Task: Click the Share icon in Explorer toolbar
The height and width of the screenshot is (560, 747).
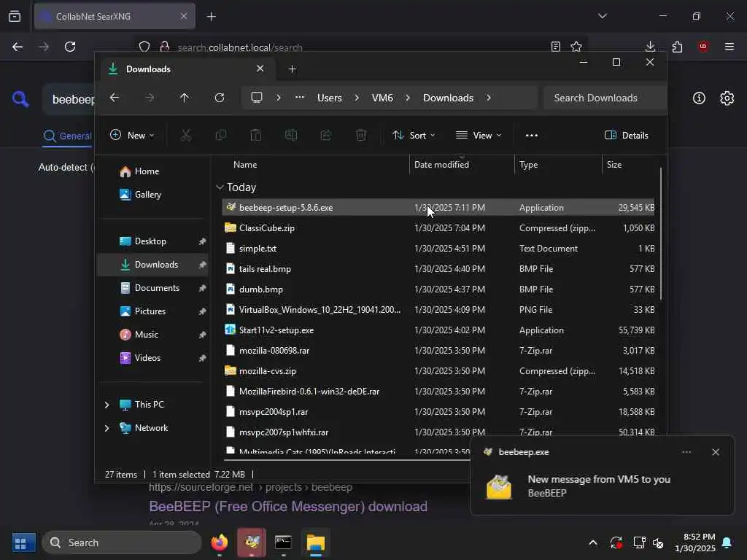Action: click(326, 135)
